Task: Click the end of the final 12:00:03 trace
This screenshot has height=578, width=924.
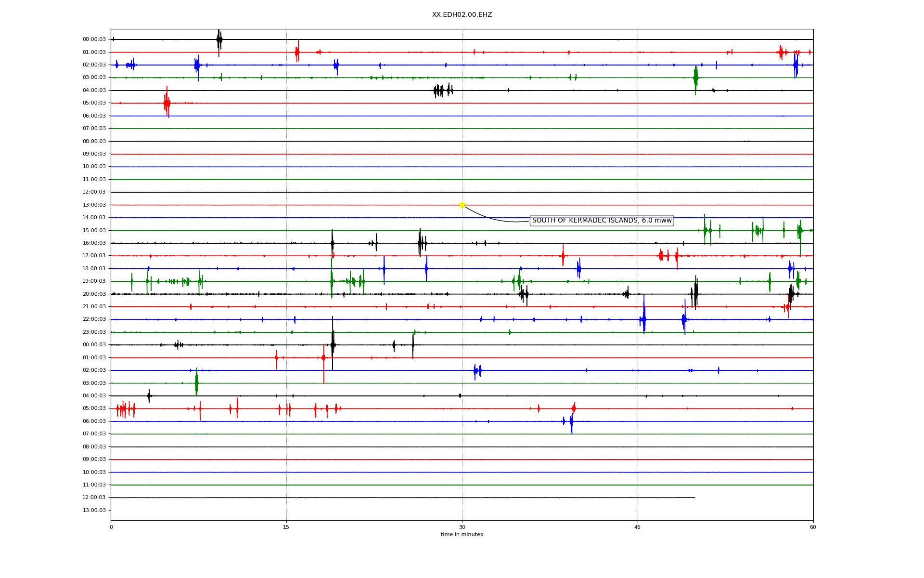Action: [694, 498]
